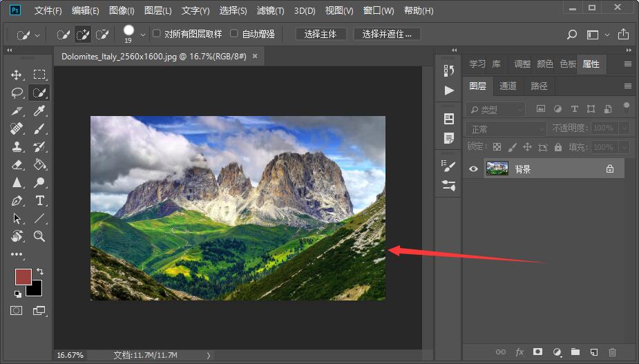Click the delete layer trash icon
639x364 pixels.
click(612, 352)
